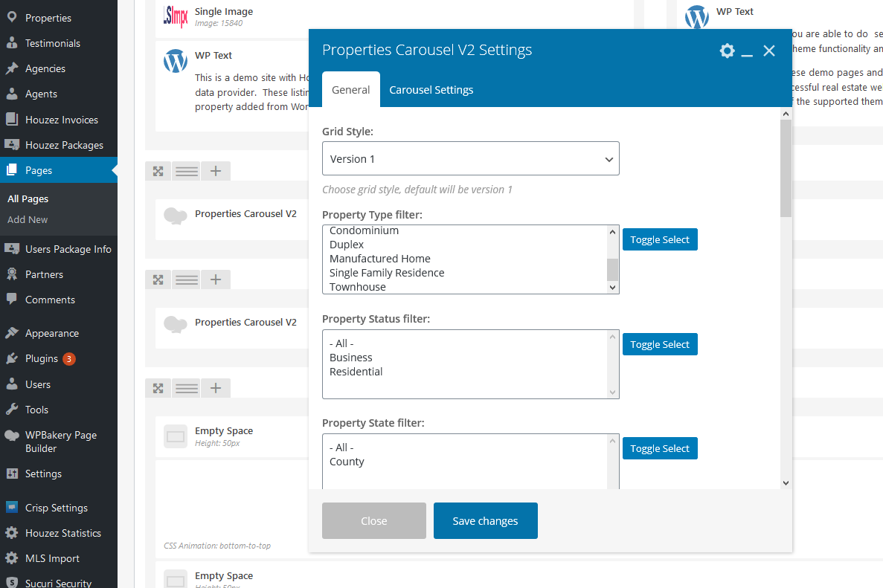Select - All - in Property State filter
This screenshot has width=883, height=588.
click(342, 448)
